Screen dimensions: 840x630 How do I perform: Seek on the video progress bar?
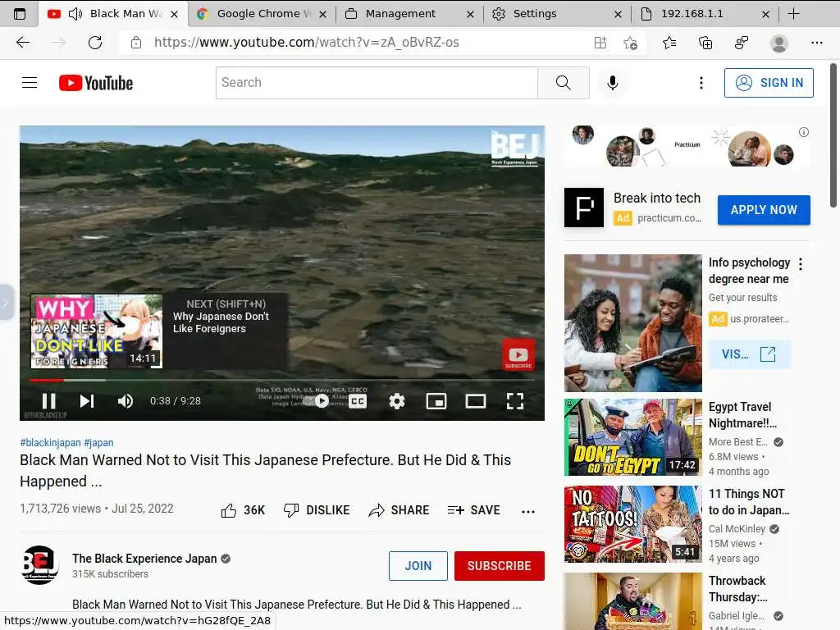point(282,380)
